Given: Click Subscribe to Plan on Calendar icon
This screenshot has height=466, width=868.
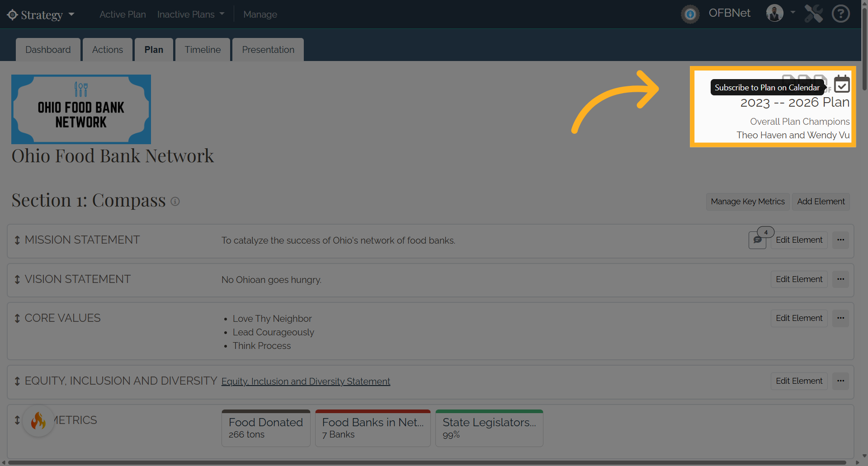Looking at the screenshot, I should 842,84.
